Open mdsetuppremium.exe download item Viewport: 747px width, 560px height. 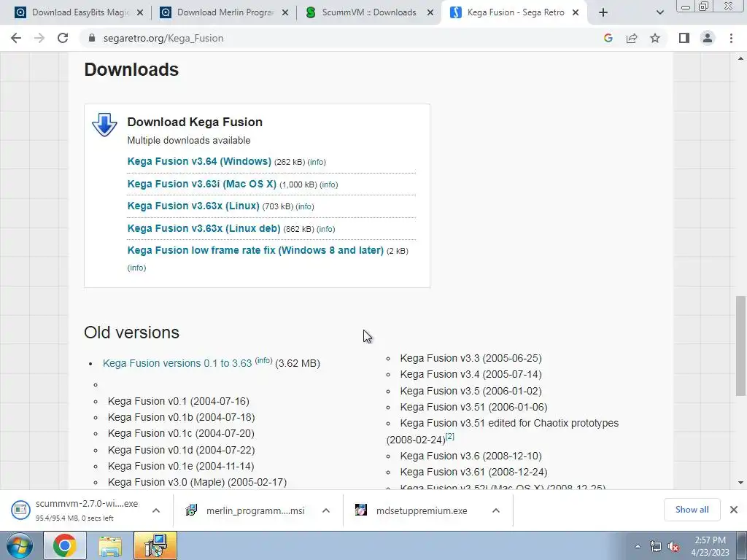click(x=413, y=510)
